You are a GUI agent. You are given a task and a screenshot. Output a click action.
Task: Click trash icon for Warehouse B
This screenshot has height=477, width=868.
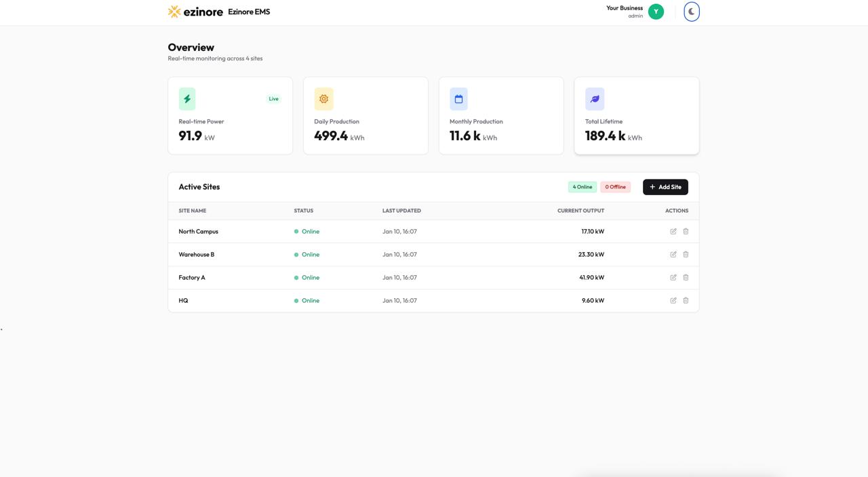(686, 255)
